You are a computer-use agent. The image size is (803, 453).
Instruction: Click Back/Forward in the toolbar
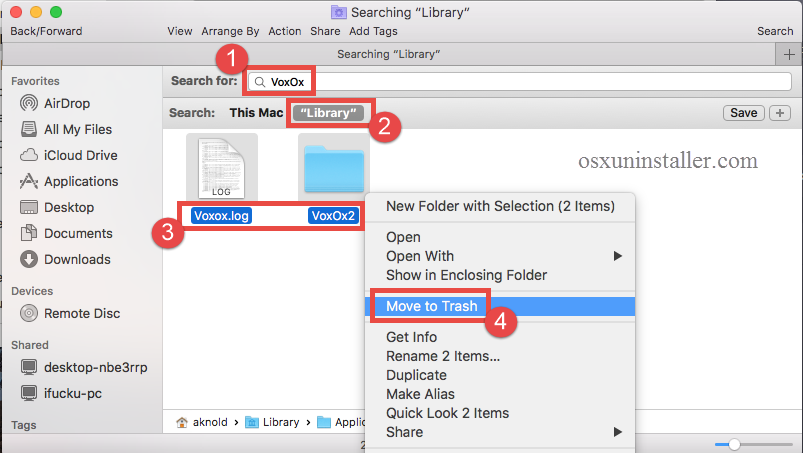tap(46, 31)
